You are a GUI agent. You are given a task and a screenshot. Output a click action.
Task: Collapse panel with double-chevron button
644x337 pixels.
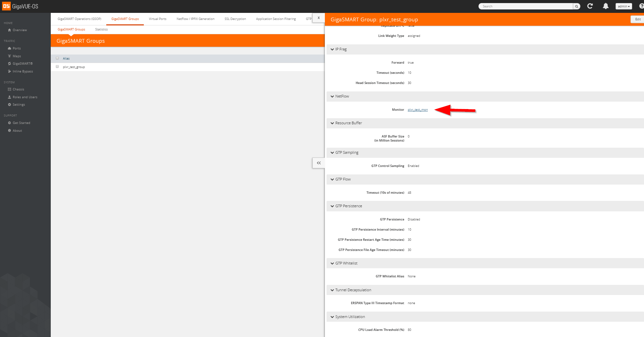(318, 163)
